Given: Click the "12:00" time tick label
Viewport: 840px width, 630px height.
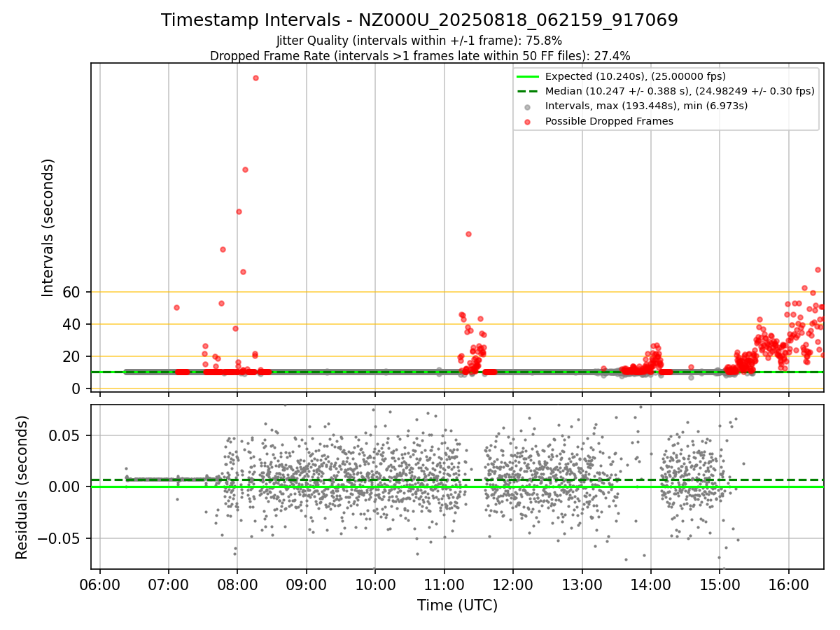Looking at the screenshot, I should 513,585.
